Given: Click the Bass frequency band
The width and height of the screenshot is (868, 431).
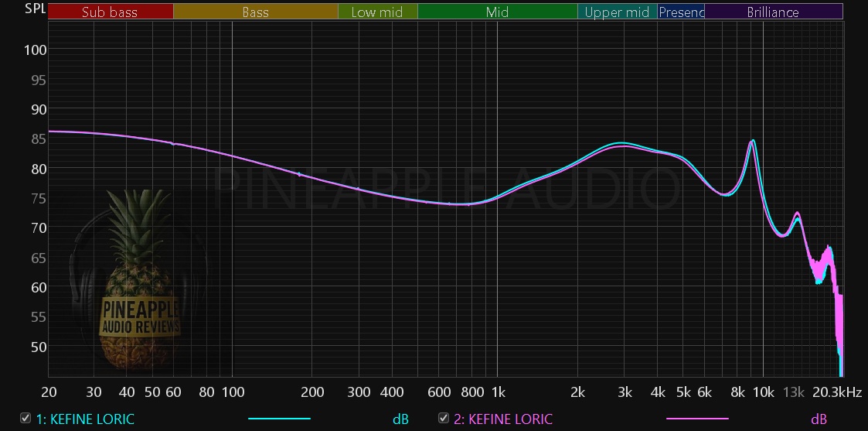Looking at the screenshot, I should tap(256, 12).
